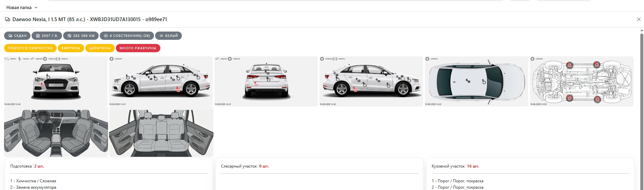Click the Слесарный участок 0 шт. header
Viewport: 644px width, 190px height.
pos(245,166)
